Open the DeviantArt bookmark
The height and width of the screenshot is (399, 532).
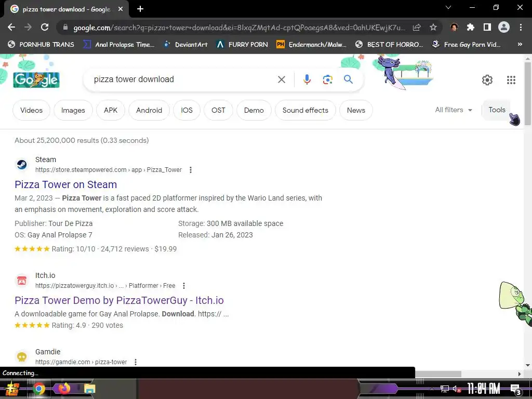pyautogui.click(x=185, y=45)
